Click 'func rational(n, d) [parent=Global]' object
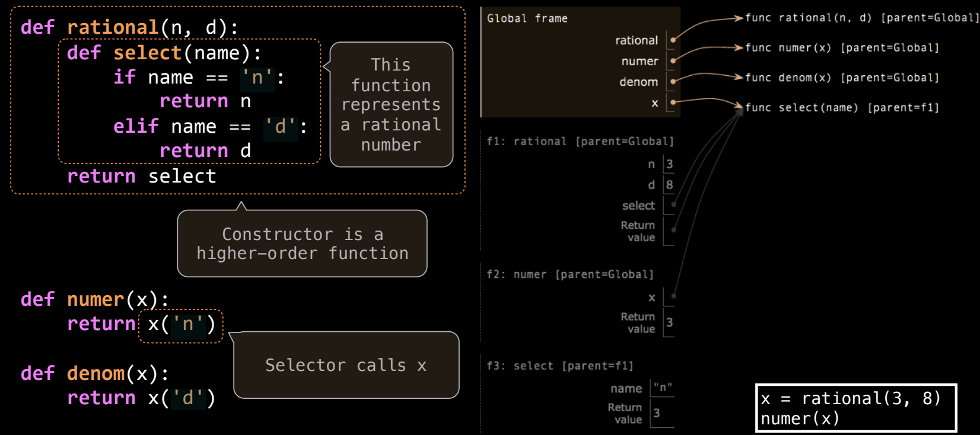The height and width of the screenshot is (435, 980). click(x=861, y=18)
